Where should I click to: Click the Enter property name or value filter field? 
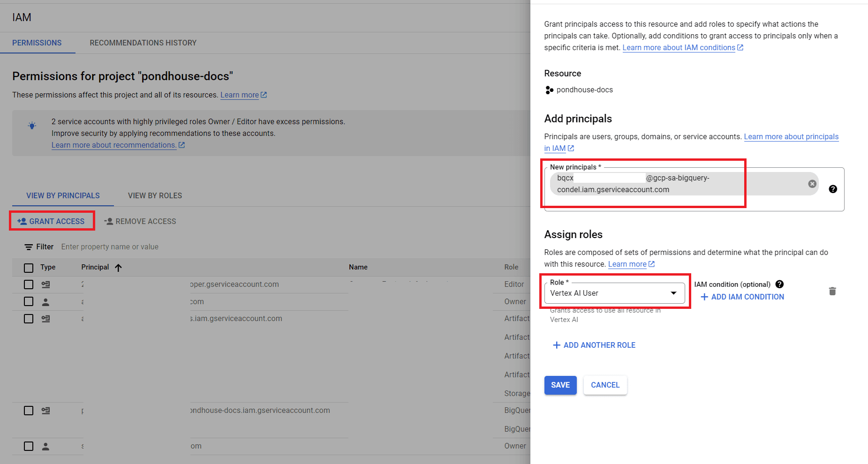[x=110, y=247]
